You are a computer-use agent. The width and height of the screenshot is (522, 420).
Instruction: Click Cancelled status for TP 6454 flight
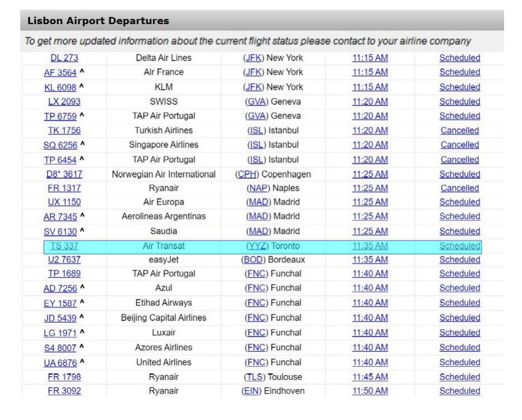click(460, 160)
